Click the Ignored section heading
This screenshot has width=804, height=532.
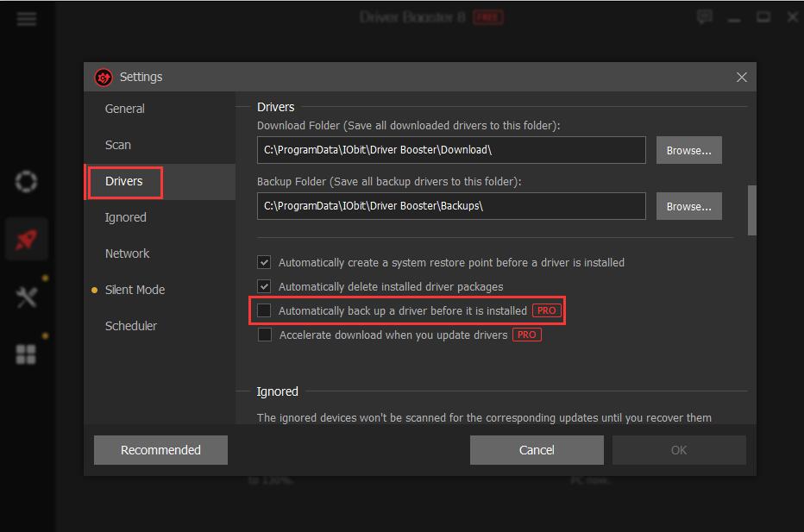coord(277,391)
